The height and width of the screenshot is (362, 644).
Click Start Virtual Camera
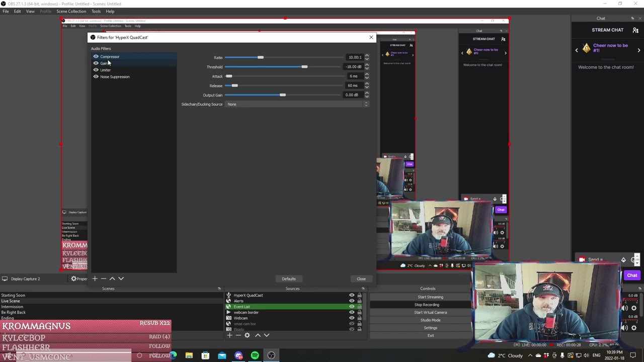430,312
